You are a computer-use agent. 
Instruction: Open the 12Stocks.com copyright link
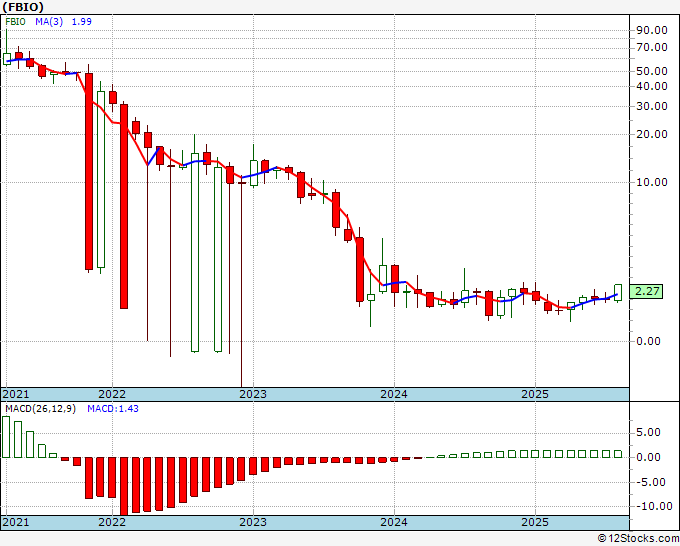pos(638,539)
